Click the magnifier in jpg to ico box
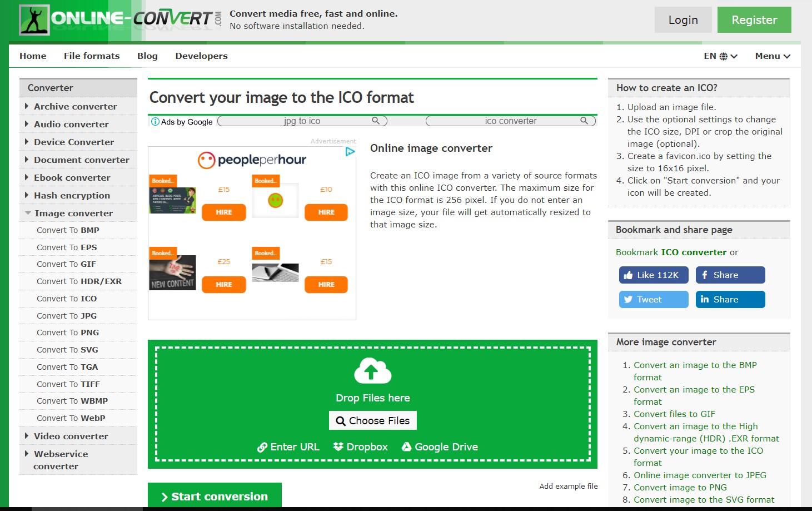 click(x=376, y=121)
